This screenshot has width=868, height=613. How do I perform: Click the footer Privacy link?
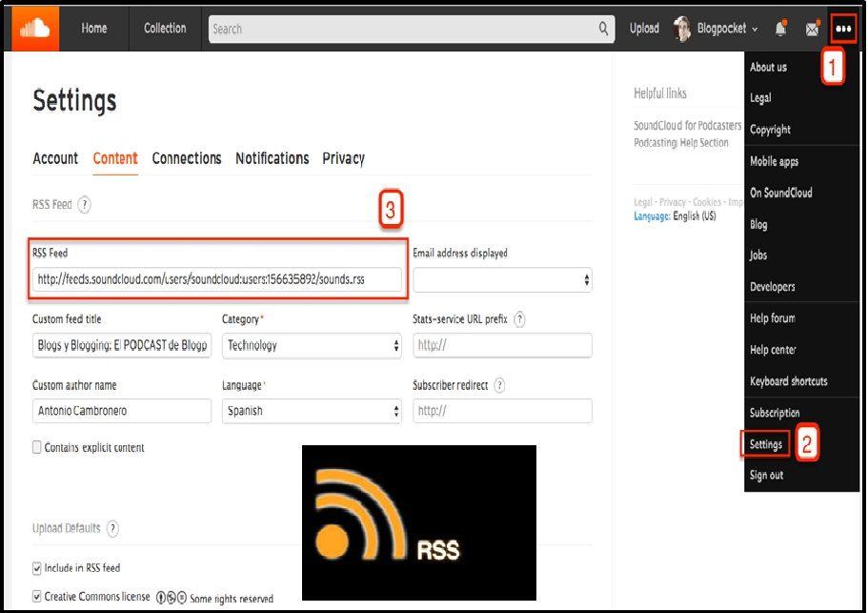(x=672, y=202)
